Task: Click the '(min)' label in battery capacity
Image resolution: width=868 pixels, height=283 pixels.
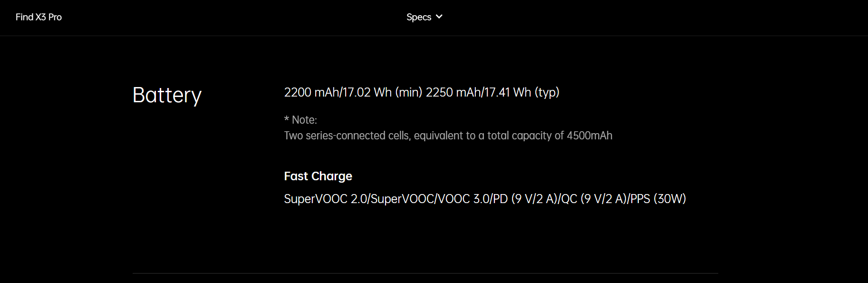Action: (409, 92)
